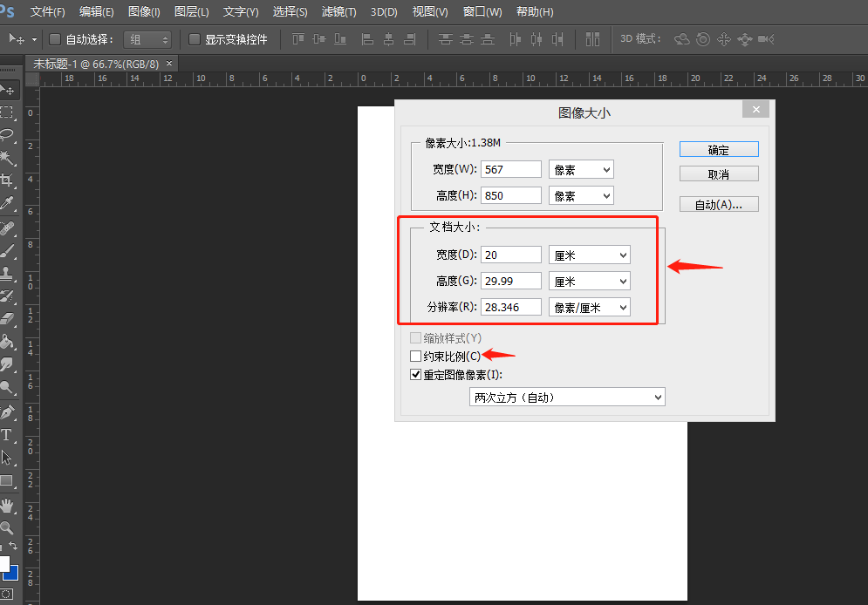Viewport: 868px width, 605px height.
Task: Open the 宽度 units dropdown showing 厘米
Action: [589, 254]
